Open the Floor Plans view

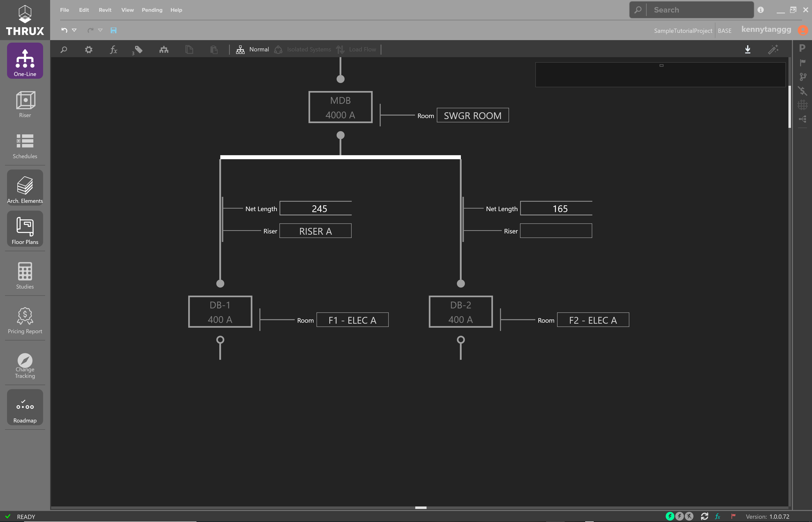coord(25,229)
